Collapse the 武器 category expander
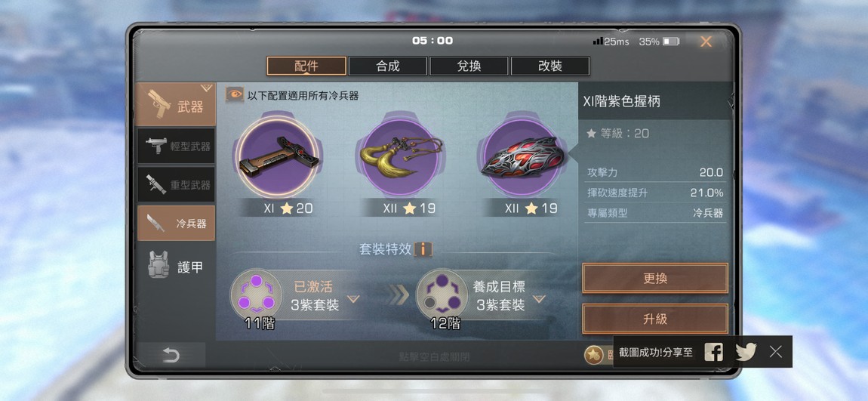This screenshot has width=868, height=401. pyautogui.click(x=207, y=88)
